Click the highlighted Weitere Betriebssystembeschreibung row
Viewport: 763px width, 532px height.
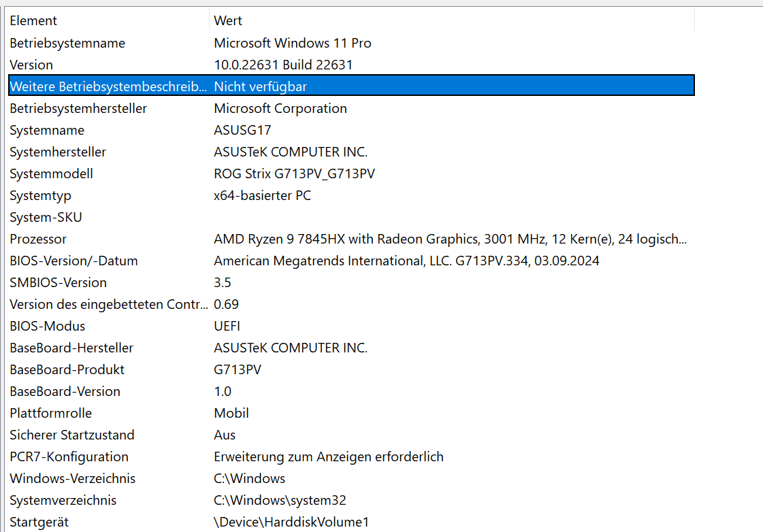pos(108,86)
